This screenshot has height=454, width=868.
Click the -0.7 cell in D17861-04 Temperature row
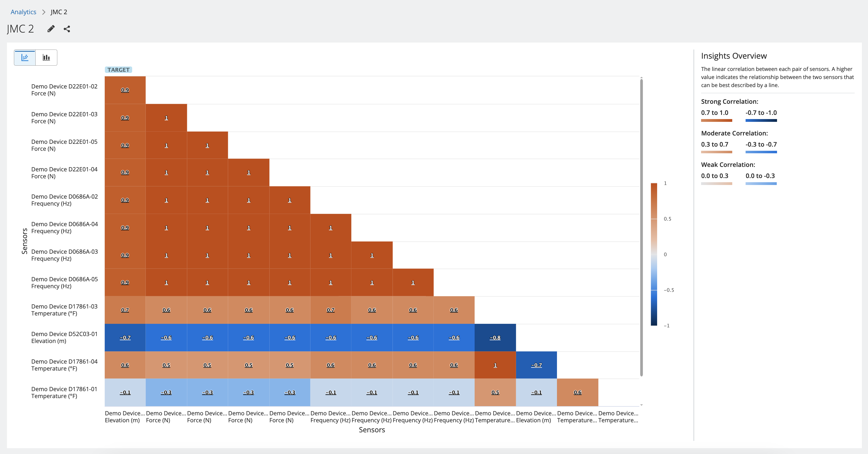pyautogui.click(x=536, y=365)
